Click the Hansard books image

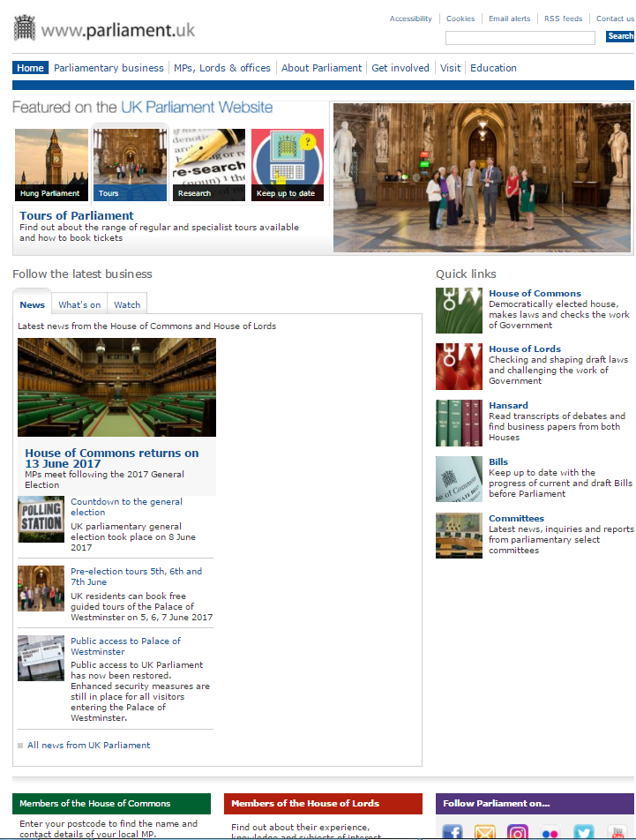459,424
